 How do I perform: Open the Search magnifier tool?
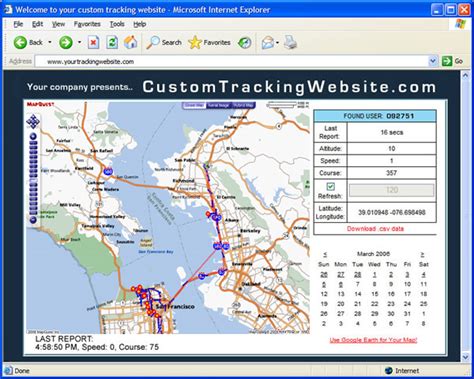pyautogui.click(x=153, y=43)
